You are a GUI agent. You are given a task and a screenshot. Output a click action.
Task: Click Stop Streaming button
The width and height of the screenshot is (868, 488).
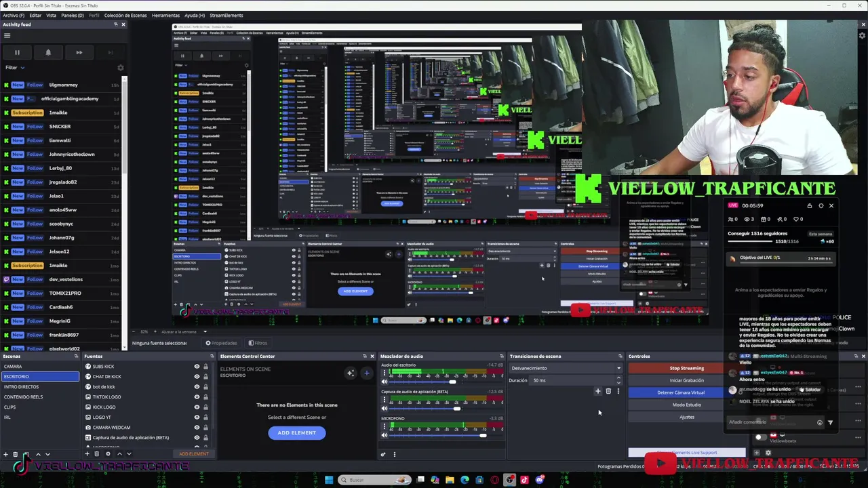(686, 368)
